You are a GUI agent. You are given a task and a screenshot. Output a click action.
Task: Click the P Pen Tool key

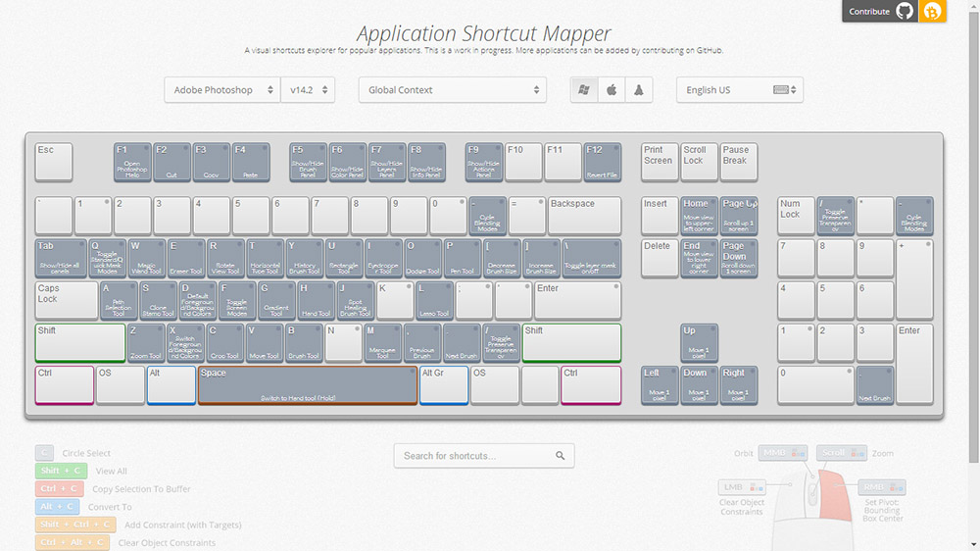462,258
